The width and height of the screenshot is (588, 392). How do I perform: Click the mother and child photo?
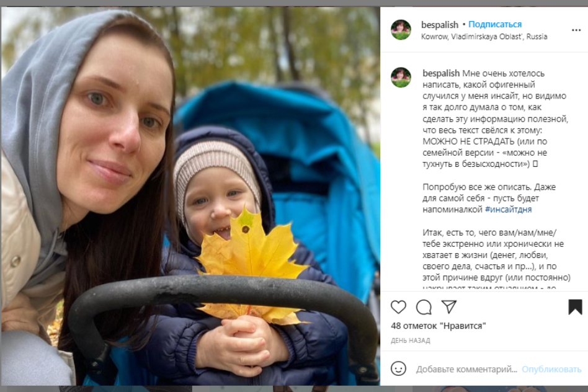190,196
